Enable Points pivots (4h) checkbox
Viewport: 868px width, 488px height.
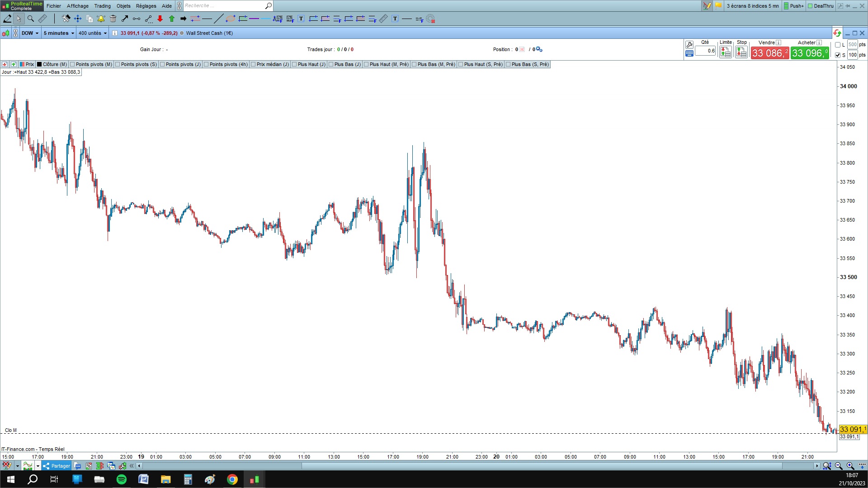click(x=206, y=64)
